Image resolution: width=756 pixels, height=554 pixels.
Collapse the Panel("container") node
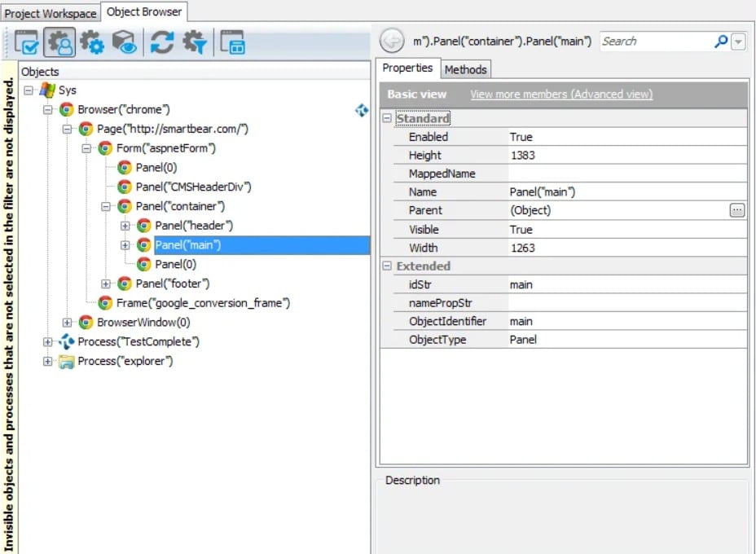(106, 206)
